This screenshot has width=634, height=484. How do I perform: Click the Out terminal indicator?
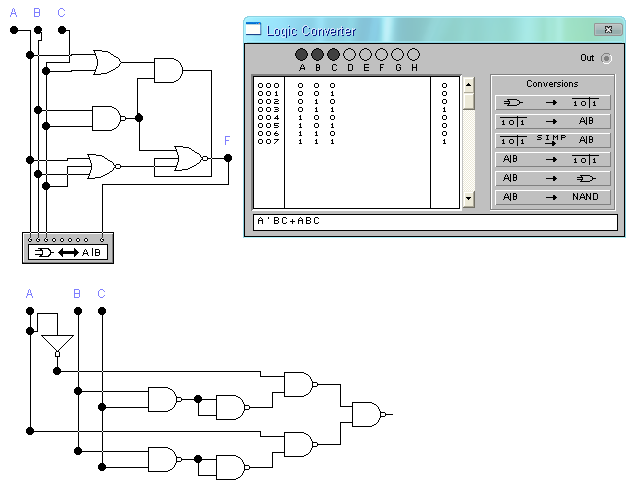(606, 59)
